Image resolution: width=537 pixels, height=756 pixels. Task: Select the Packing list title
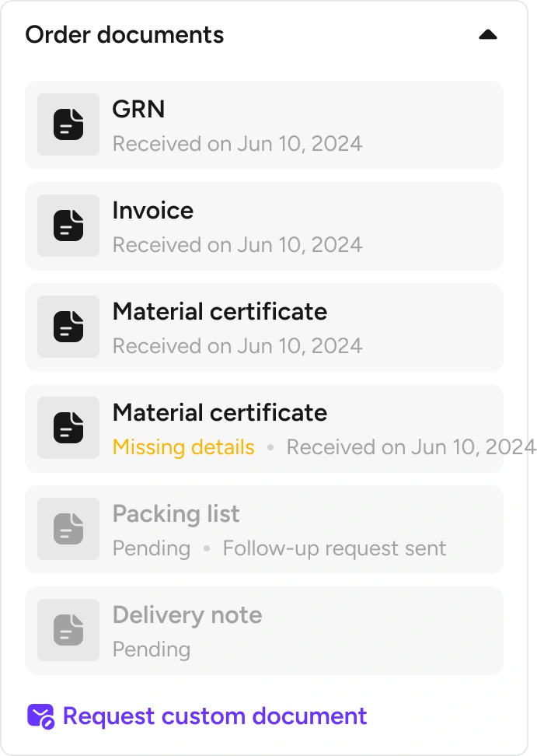click(176, 514)
